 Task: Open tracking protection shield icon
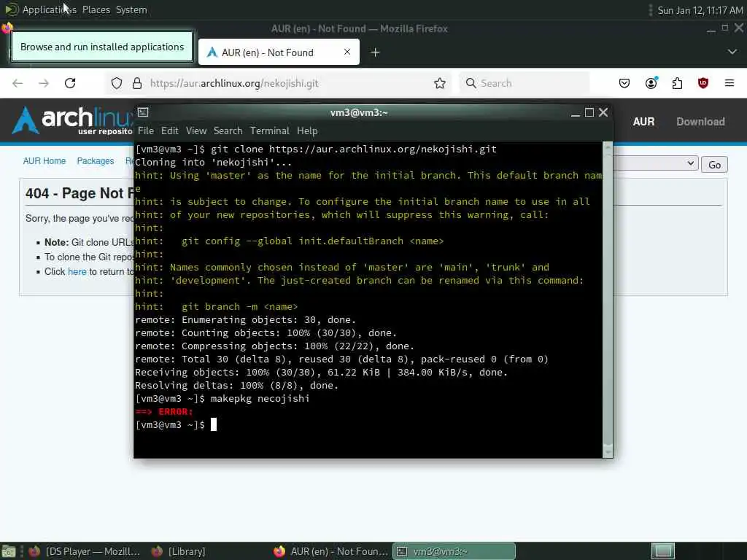point(117,83)
